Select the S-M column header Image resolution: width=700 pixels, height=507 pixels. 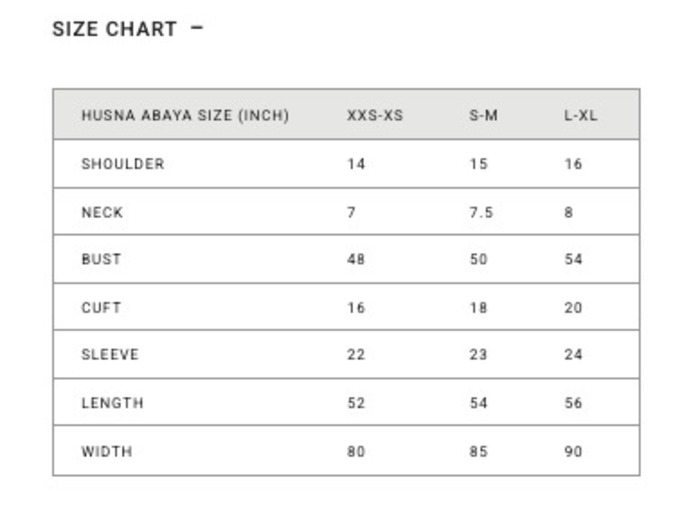point(483,115)
